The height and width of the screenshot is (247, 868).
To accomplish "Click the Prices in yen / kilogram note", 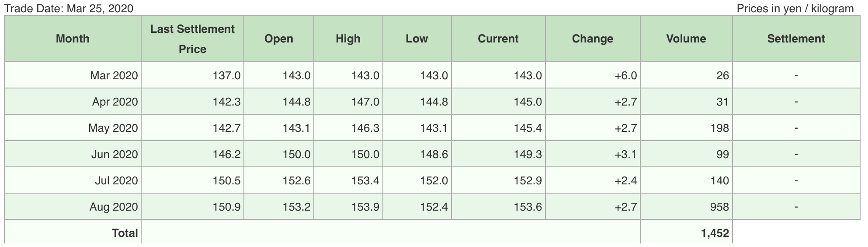I will [795, 8].
